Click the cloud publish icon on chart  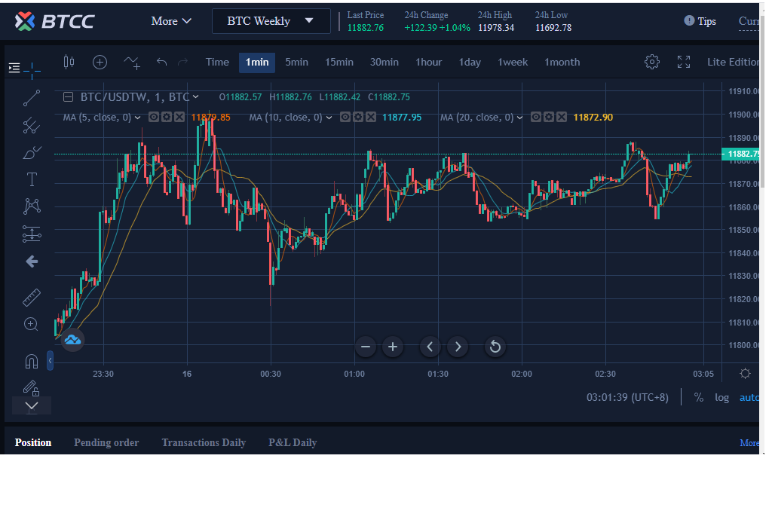pos(73,340)
